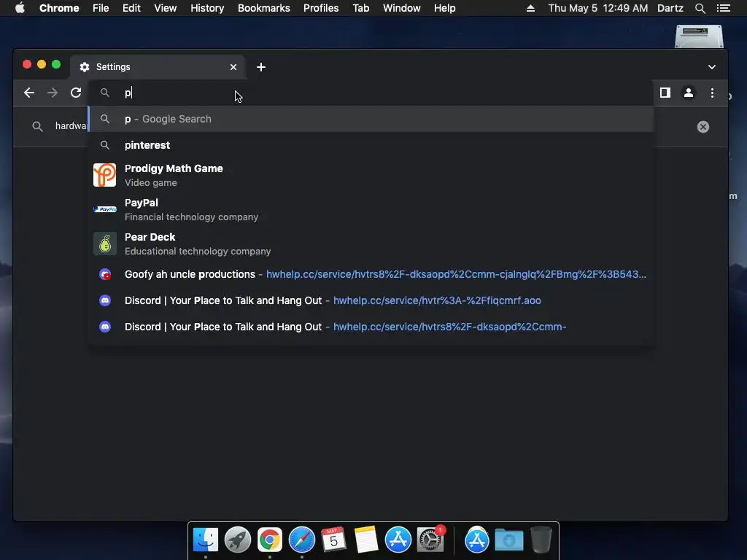Click the Prodigy Math Game logo icon
Screen dimensions: 747x560
pos(105,175)
